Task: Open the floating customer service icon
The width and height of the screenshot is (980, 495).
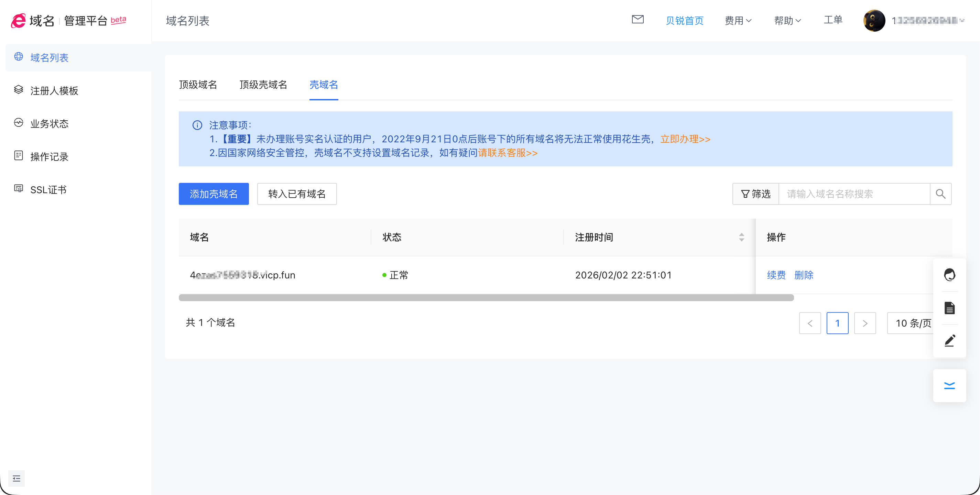Action: point(949,275)
